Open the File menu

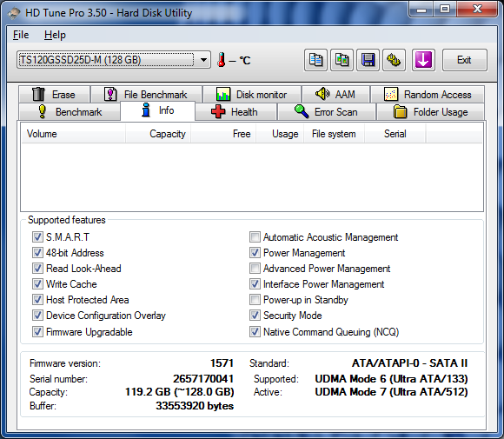(21, 35)
